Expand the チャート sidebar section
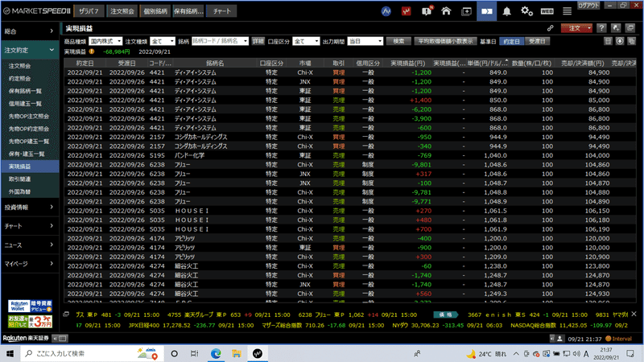 (x=30, y=226)
